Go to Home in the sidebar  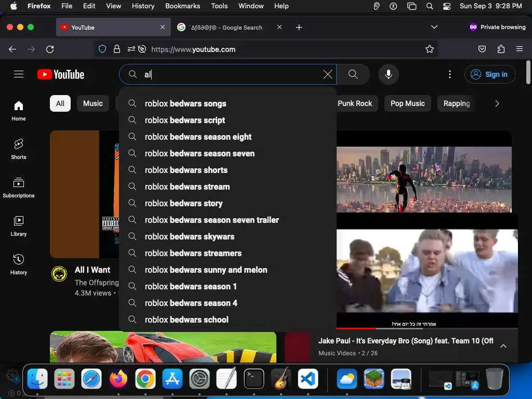coord(19,111)
